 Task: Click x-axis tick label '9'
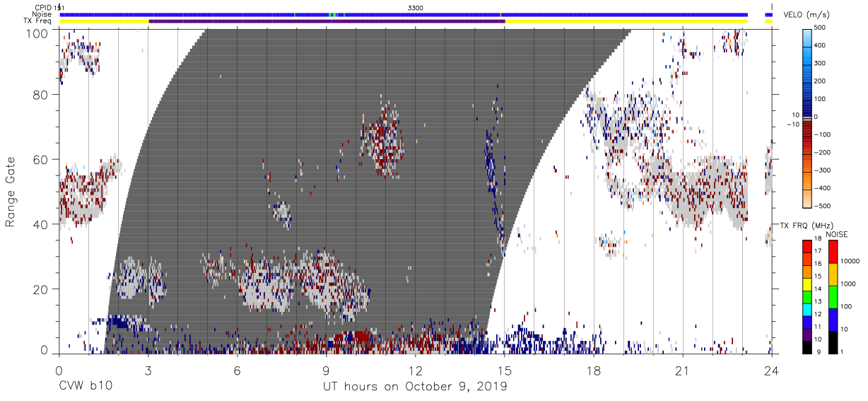(326, 371)
